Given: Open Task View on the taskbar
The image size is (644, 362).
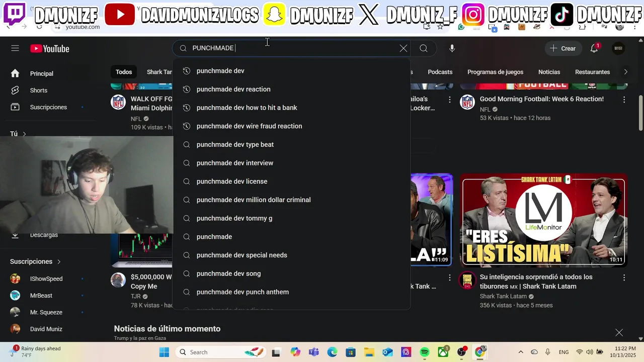Looking at the screenshot, I should click(x=276, y=352).
